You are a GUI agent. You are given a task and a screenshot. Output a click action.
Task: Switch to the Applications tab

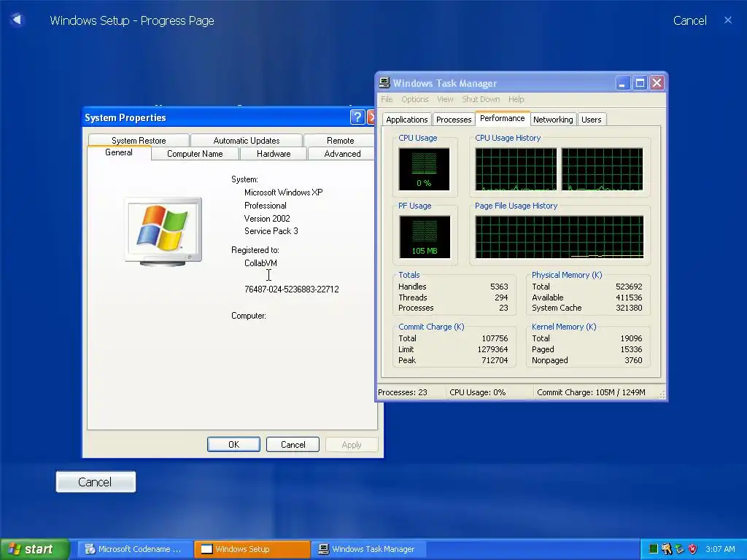click(407, 120)
